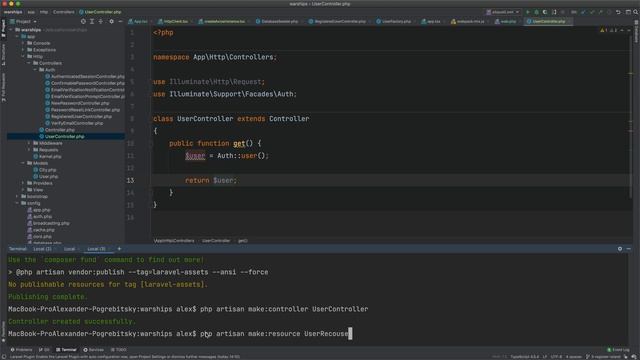Select the Local (3) terminal tab
The image size is (640, 360).
[x=96, y=249]
